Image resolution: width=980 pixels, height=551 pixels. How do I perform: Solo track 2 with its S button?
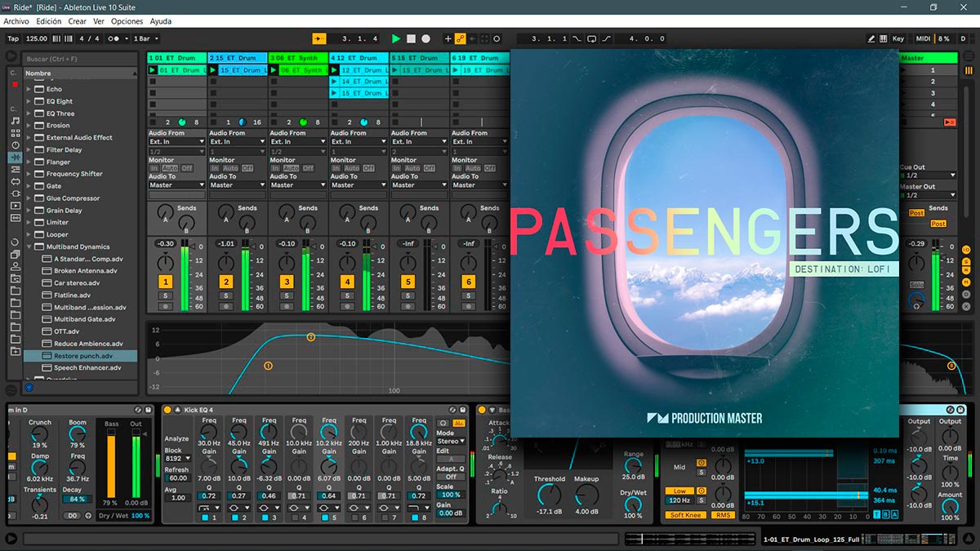click(x=226, y=295)
